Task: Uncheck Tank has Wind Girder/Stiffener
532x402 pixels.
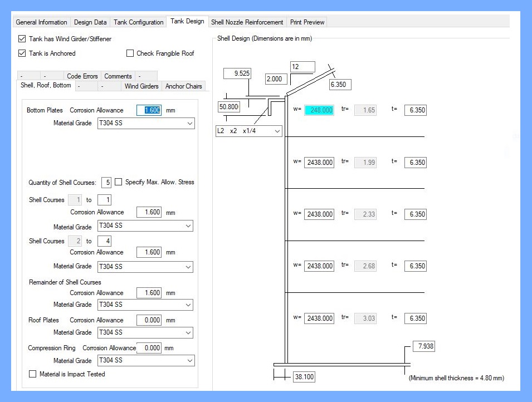Action: point(22,39)
